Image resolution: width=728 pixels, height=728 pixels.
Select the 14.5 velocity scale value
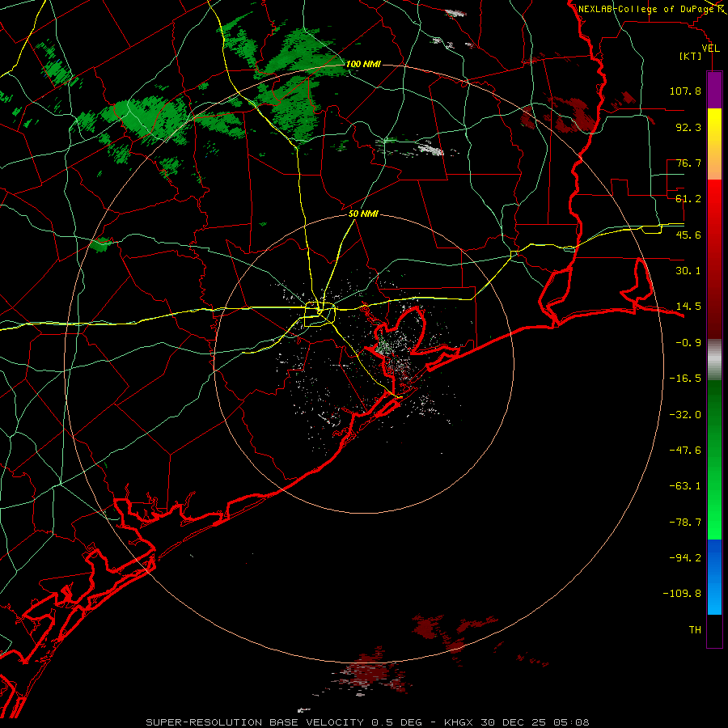(x=688, y=307)
